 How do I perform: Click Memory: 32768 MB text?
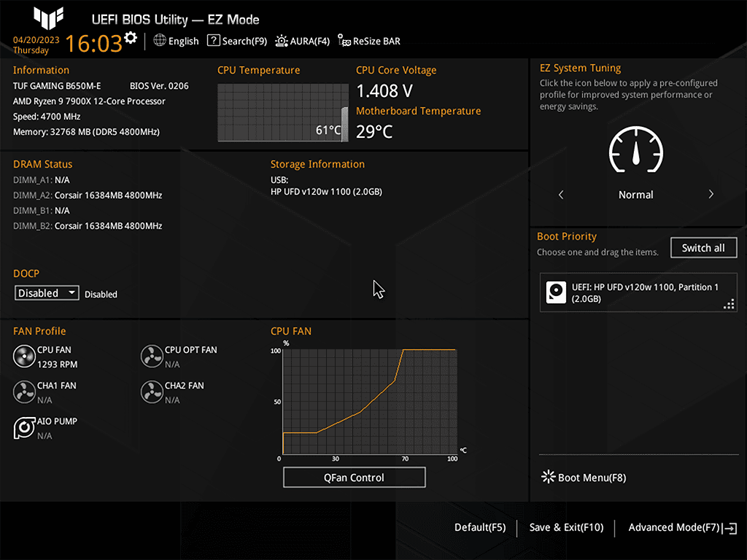[x=86, y=132]
